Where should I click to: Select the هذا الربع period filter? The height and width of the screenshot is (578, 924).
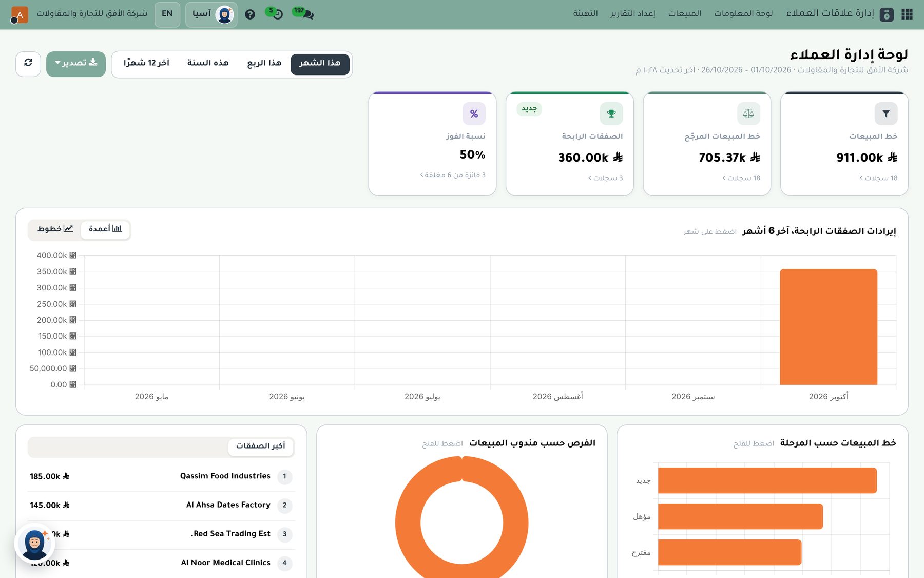pyautogui.click(x=264, y=63)
